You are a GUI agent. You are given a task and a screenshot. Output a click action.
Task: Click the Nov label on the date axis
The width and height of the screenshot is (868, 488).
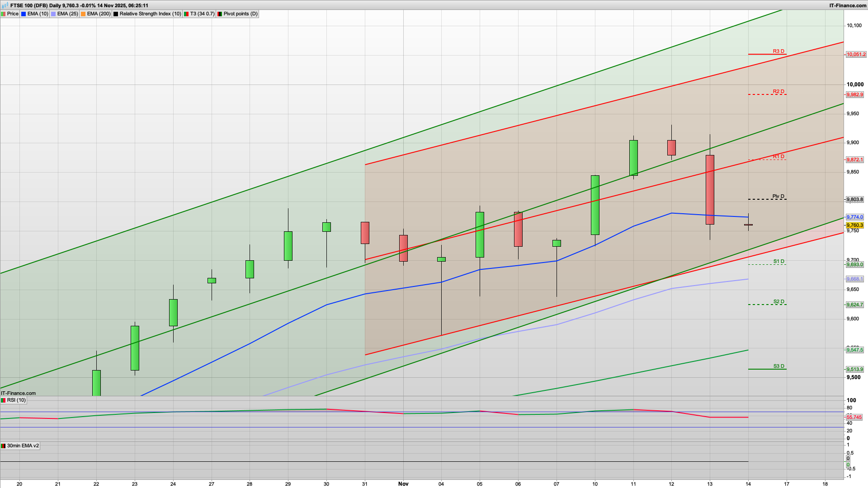(x=403, y=483)
